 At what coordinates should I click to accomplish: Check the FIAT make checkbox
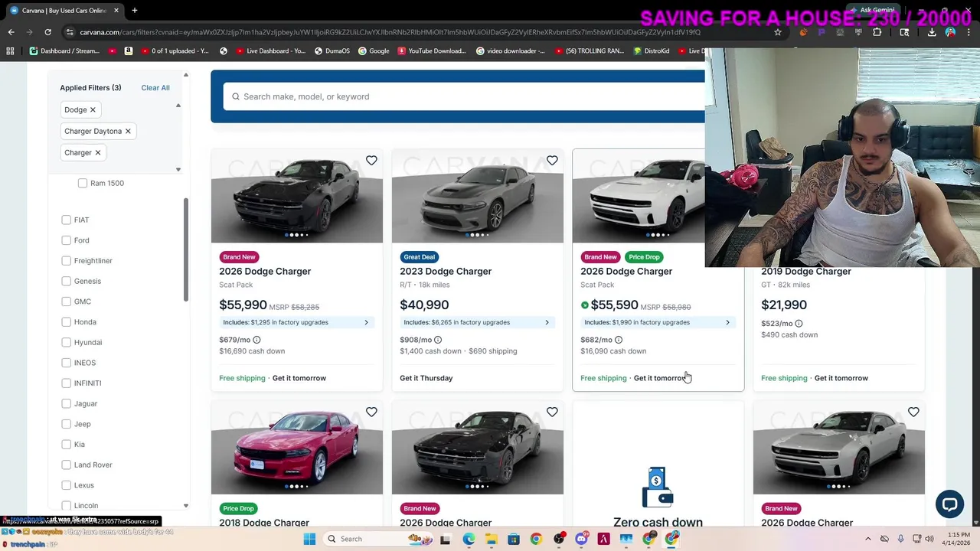(x=67, y=220)
